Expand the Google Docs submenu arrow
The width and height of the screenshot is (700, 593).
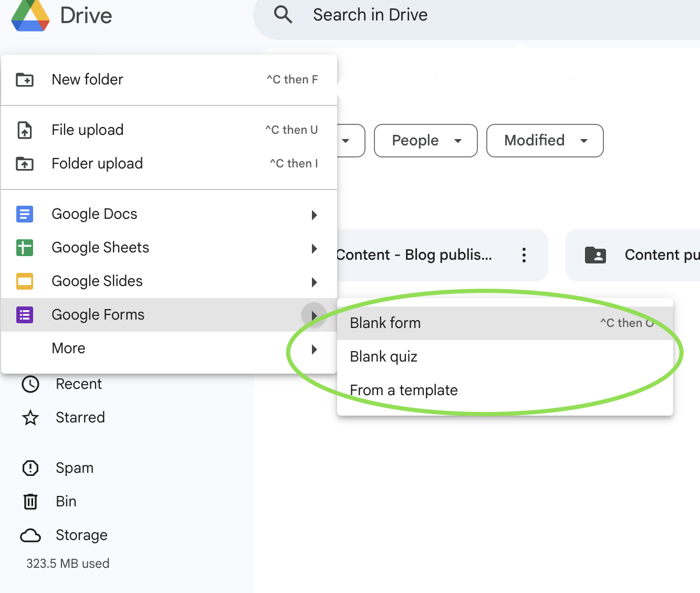click(x=314, y=215)
